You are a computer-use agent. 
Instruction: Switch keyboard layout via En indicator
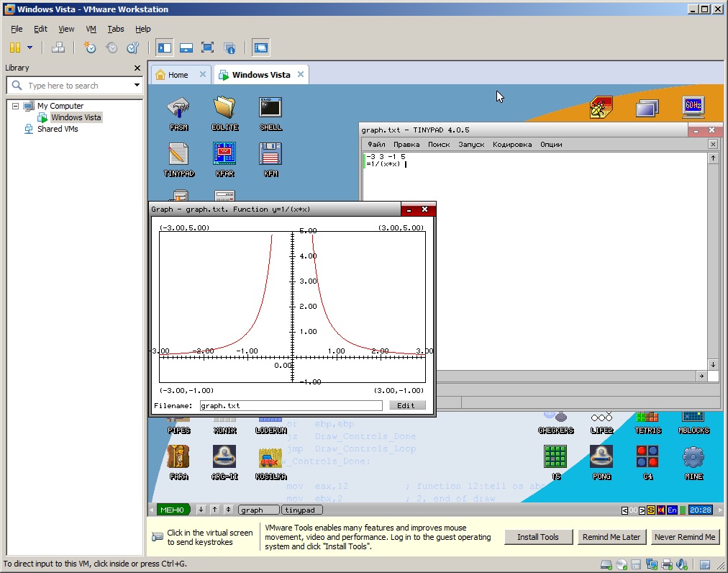(672, 510)
